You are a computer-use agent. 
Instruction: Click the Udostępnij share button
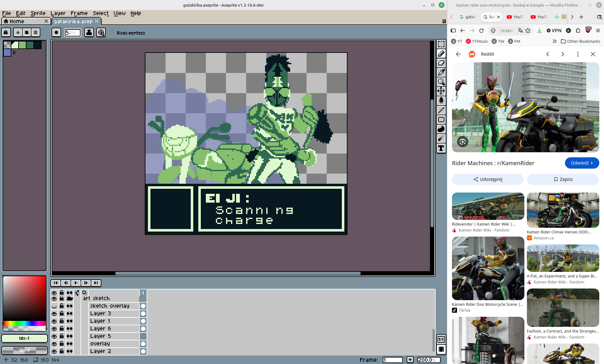488,179
